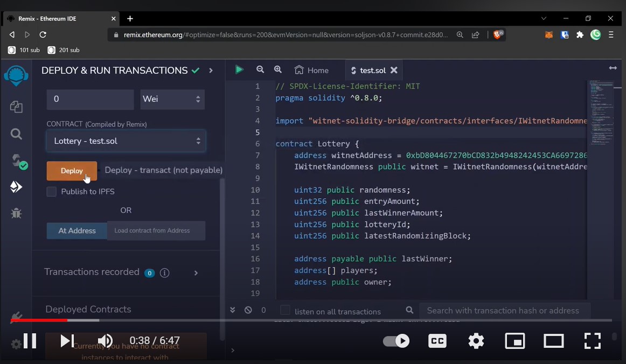Screen dimensions: 626x364
Task: Enable miniplayer mode
Action: pos(515,341)
